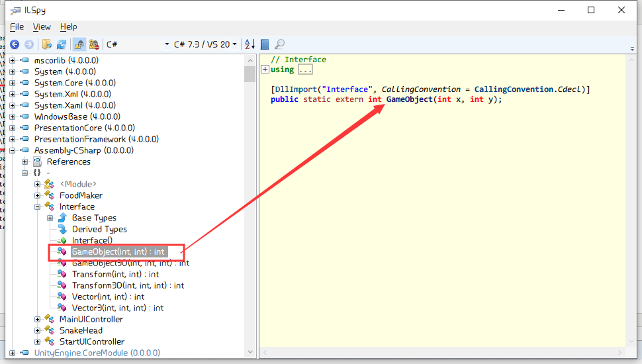Expand the PresentationCore assembly node
642x364 pixels.
coord(13,128)
